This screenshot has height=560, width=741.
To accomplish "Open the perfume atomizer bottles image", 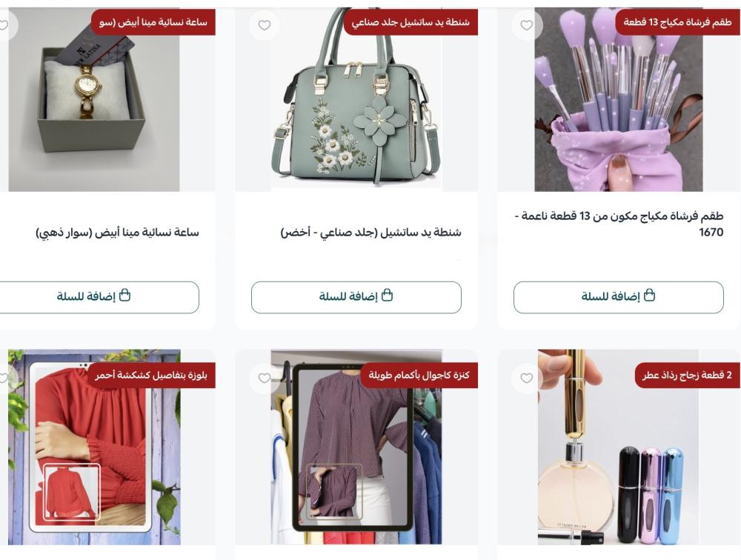I will coord(618,447).
